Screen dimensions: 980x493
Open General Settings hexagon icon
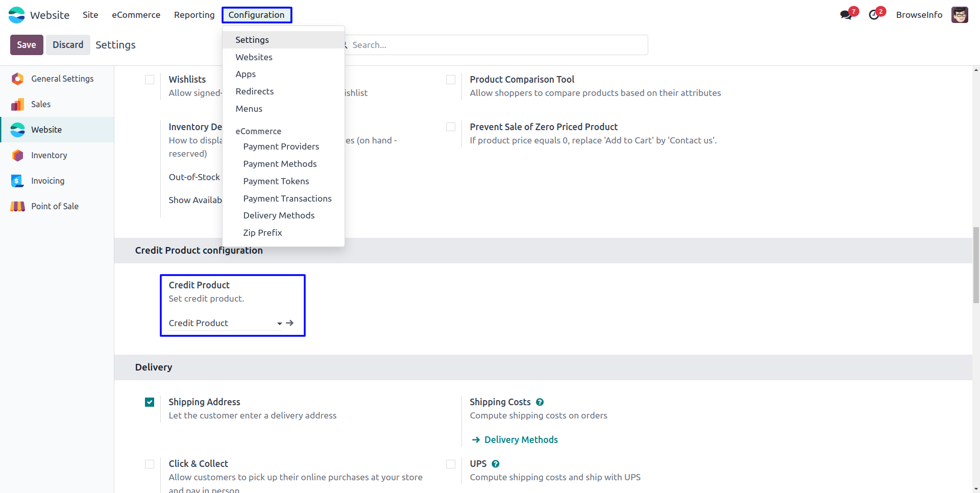pyautogui.click(x=17, y=79)
